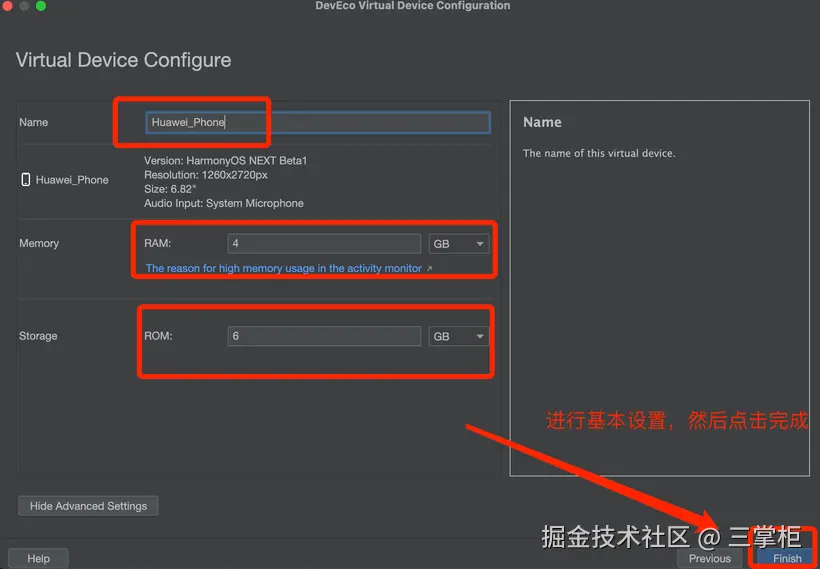Click Hide Advanced Settings button
This screenshot has width=820, height=569.
click(88, 506)
